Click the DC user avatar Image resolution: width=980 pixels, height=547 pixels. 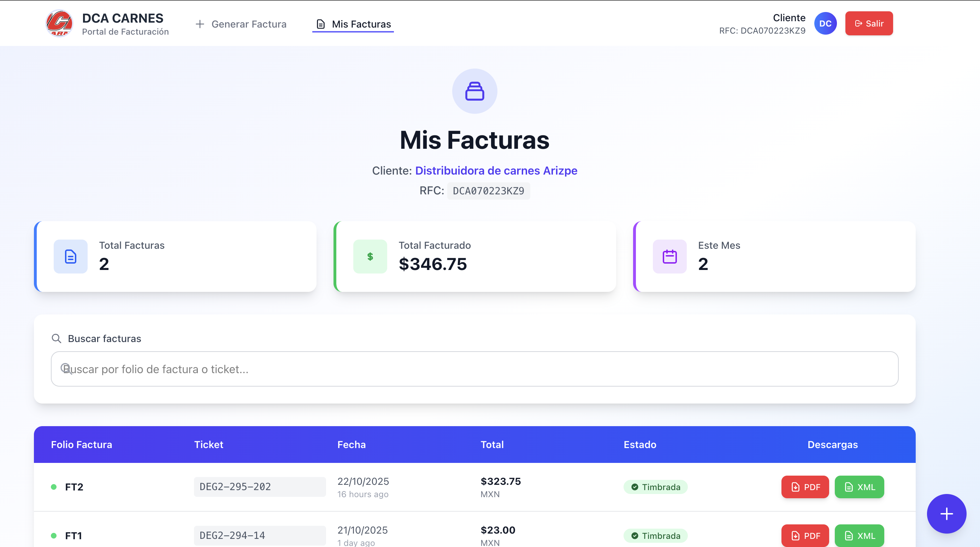click(x=825, y=24)
